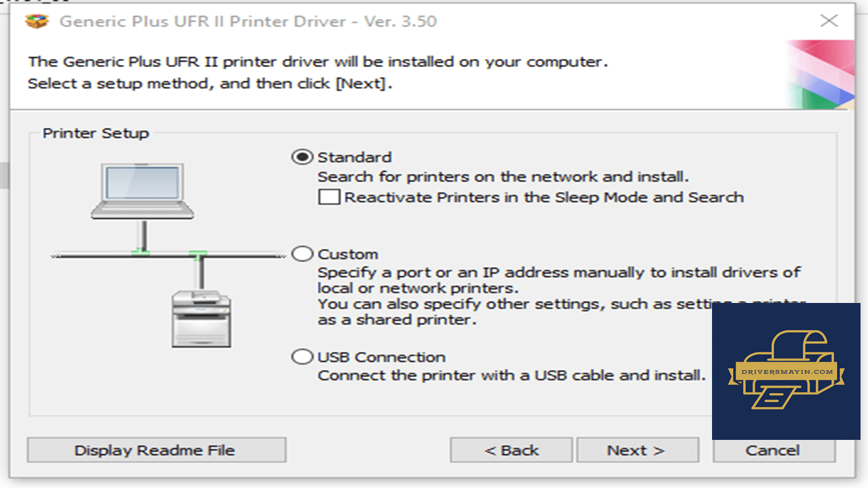Image resolution: width=868 pixels, height=488 pixels.
Task: Click the Printer Setup group title
Action: 96,133
